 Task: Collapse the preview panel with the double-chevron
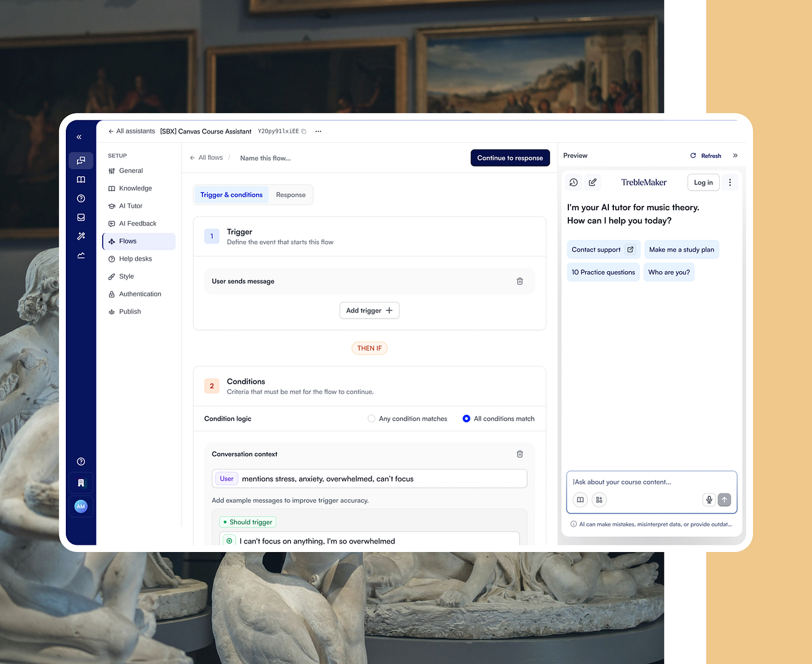click(x=735, y=156)
